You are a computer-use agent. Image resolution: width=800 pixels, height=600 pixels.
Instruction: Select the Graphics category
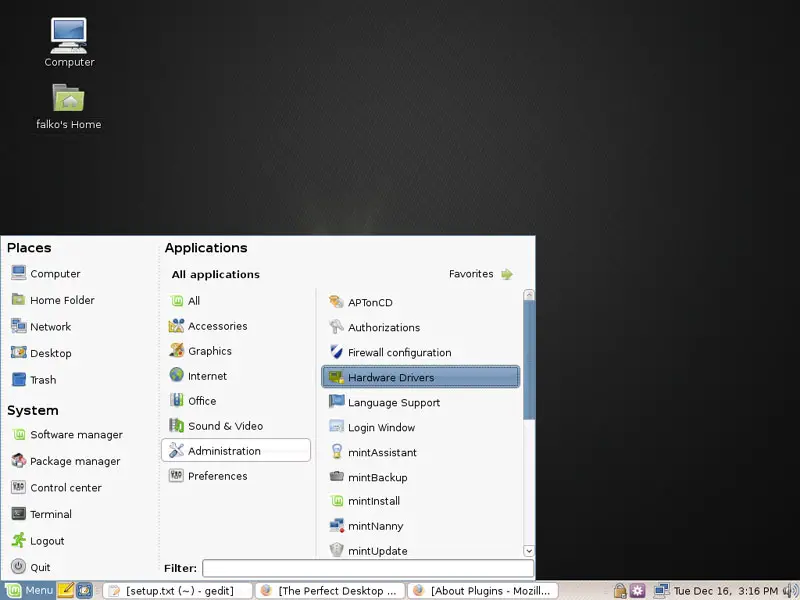(x=236, y=351)
